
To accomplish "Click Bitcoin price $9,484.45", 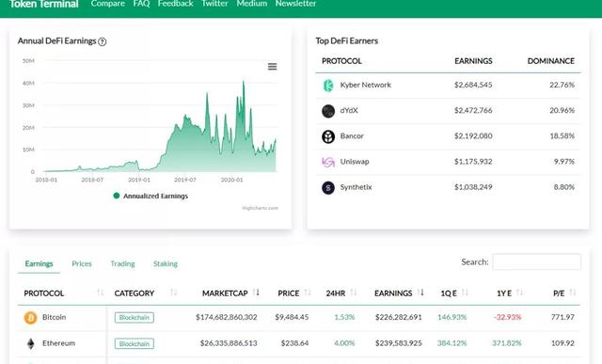I will 292,317.
